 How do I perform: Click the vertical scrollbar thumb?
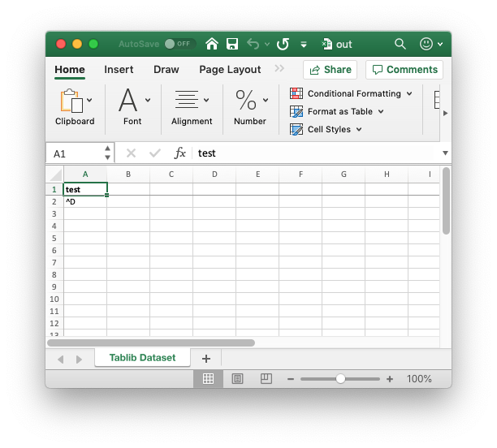(446, 201)
